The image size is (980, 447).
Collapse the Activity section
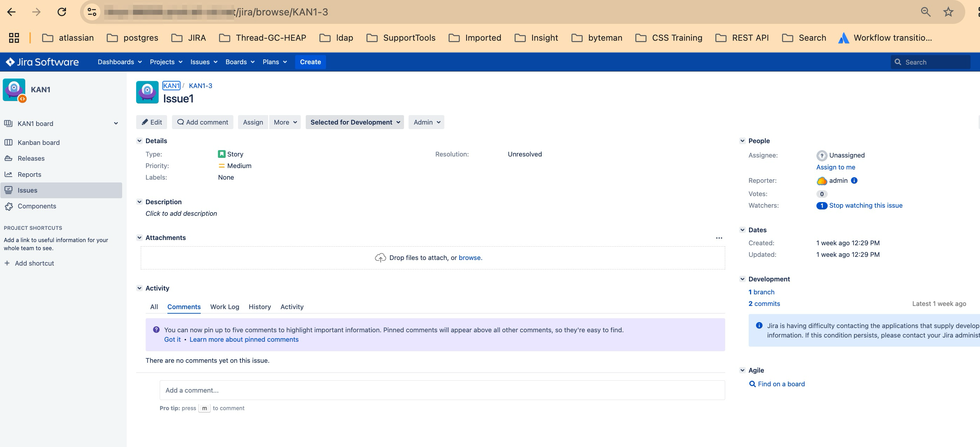[x=139, y=288]
